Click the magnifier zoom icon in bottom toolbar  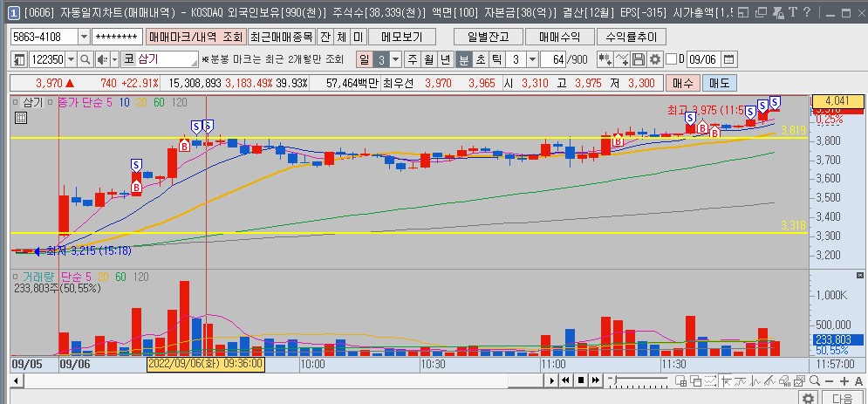point(814,380)
